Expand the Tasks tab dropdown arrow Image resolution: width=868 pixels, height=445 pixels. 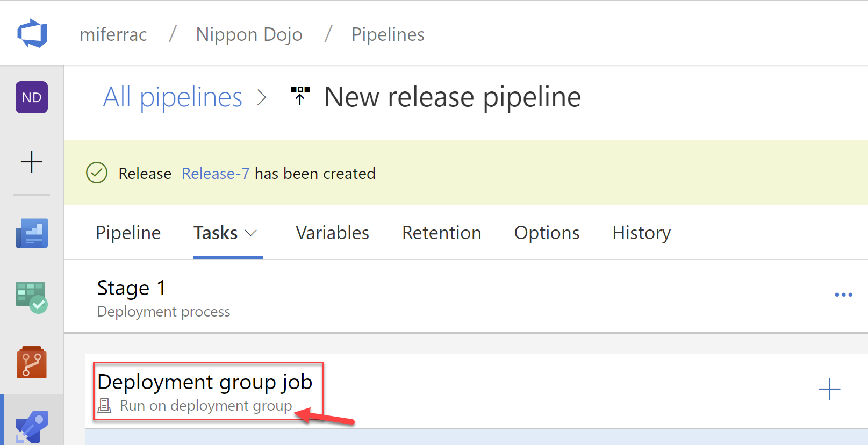(x=251, y=233)
